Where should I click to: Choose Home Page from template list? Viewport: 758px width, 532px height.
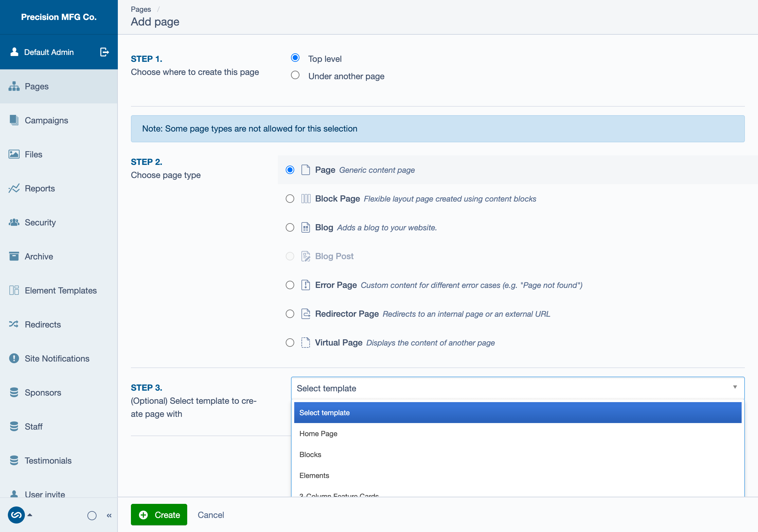click(517, 433)
